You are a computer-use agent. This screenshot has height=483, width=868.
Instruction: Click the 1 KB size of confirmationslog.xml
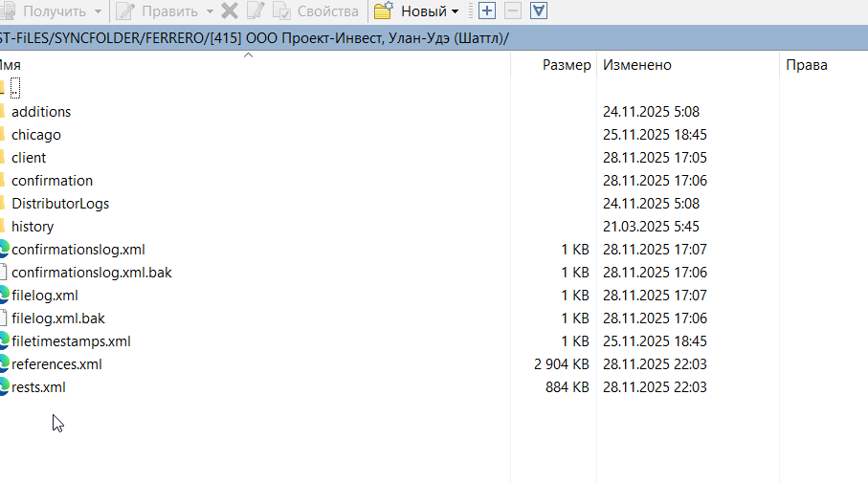(575, 250)
